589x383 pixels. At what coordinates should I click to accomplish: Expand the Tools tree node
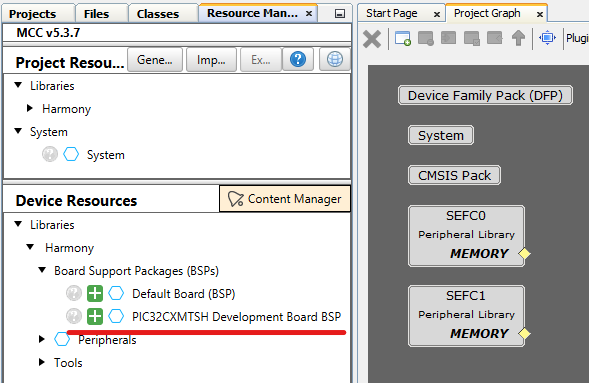tap(42, 362)
